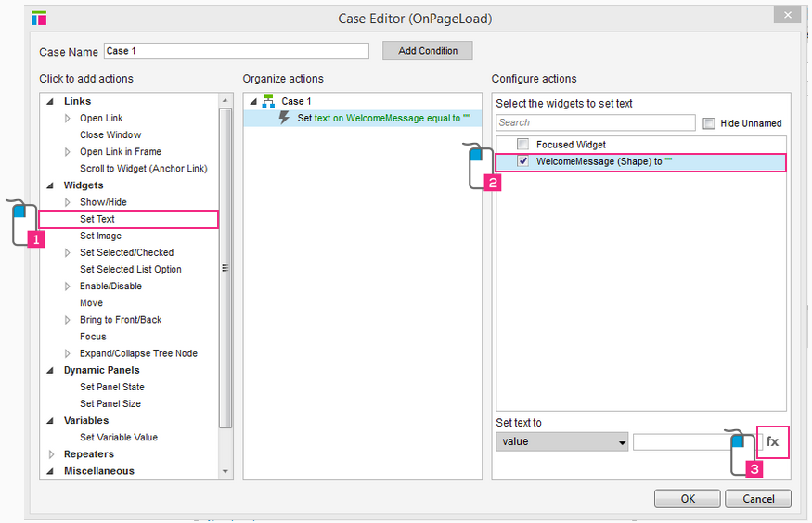Viewport: 812px width, 523px height.
Task: Collapse the Dynamic Panels section
Action: pyautogui.click(x=51, y=370)
